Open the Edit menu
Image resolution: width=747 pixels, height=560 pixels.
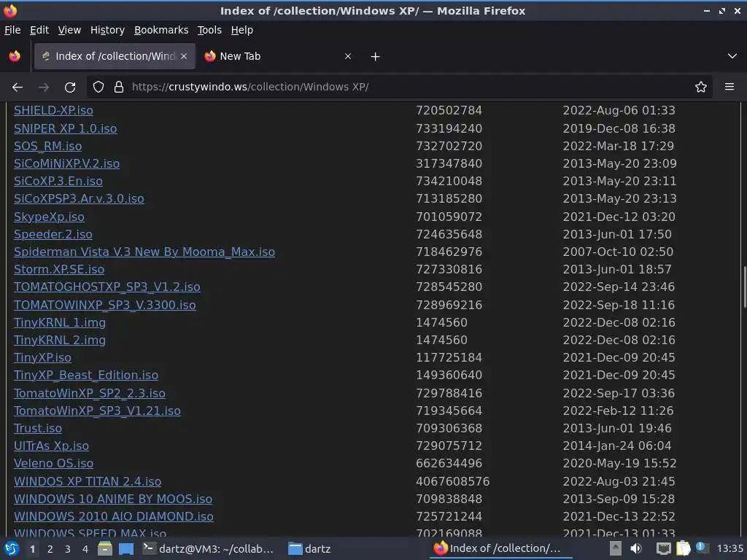click(39, 30)
